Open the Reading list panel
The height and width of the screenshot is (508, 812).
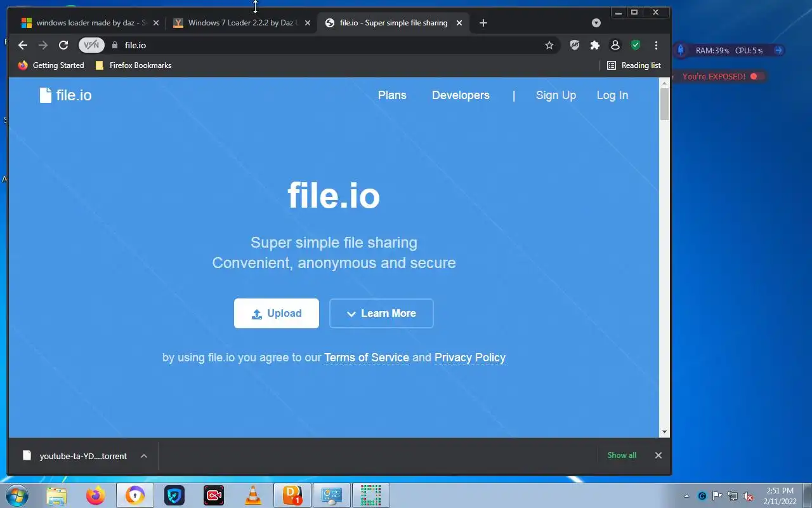pos(634,65)
